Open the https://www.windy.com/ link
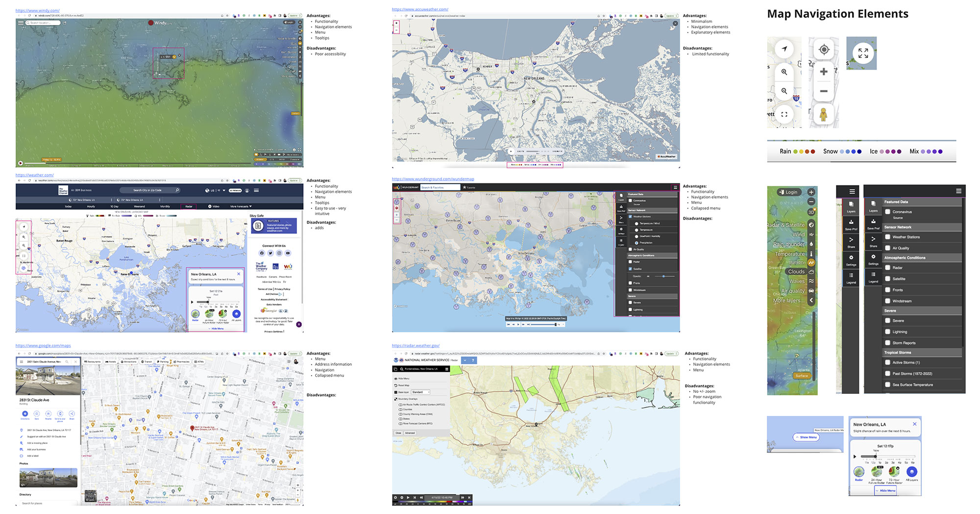 pos(37,10)
